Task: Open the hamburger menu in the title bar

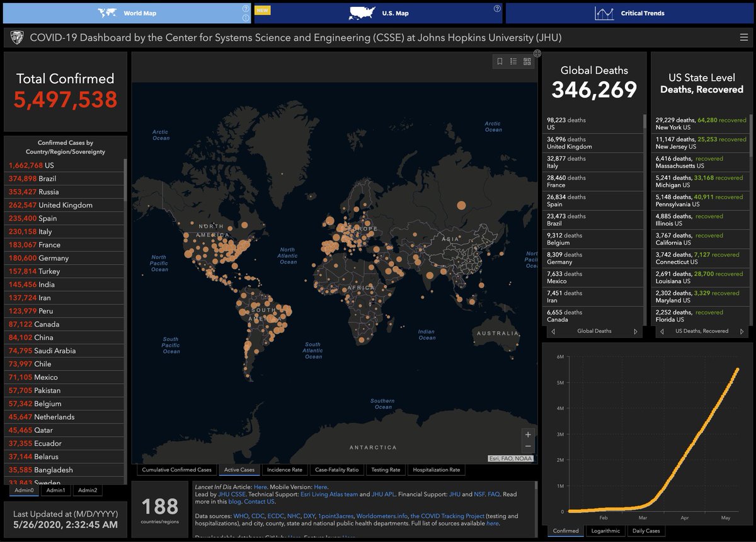Action: click(x=744, y=38)
